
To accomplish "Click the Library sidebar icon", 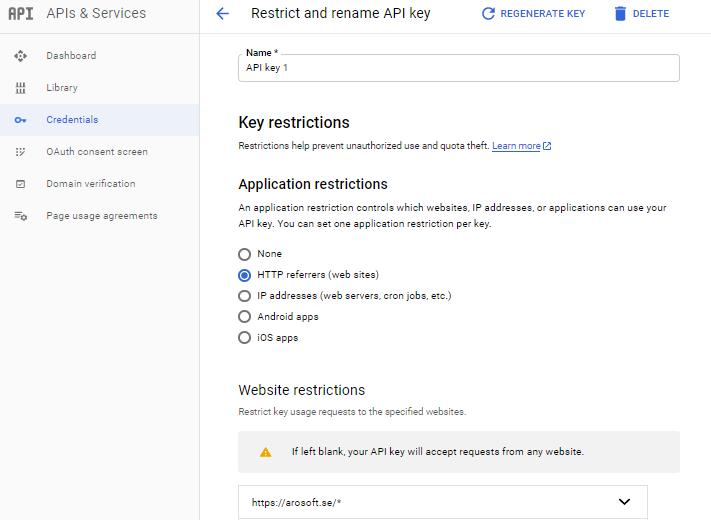I will pyautogui.click(x=20, y=88).
